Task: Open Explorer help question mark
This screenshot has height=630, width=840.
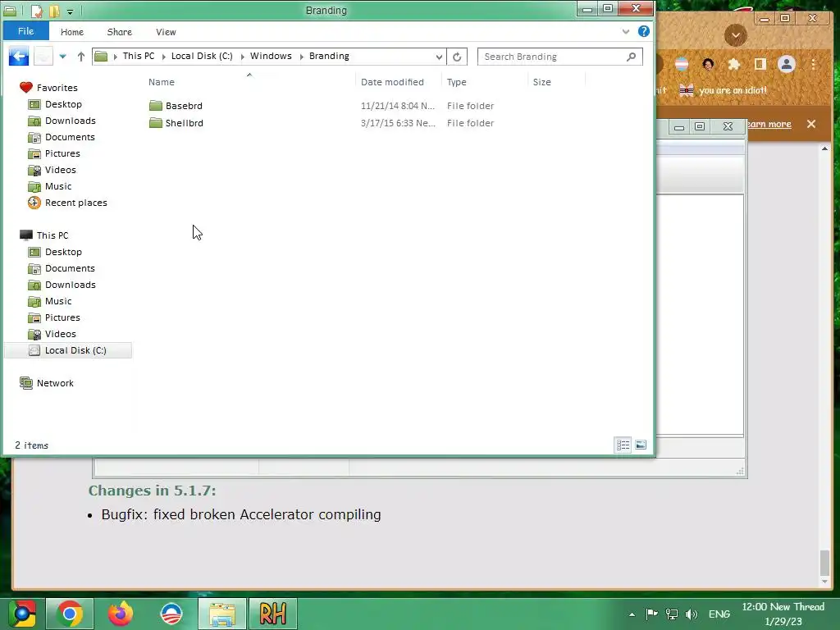Action: tap(644, 32)
